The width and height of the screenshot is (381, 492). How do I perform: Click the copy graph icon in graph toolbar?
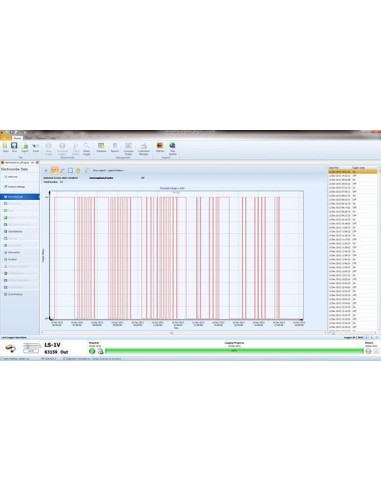(x=87, y=170)
